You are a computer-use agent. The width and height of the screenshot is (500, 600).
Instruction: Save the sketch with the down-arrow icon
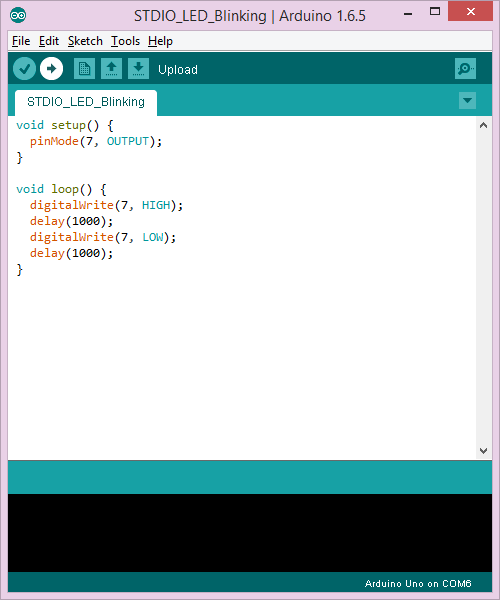pos(138,69)
